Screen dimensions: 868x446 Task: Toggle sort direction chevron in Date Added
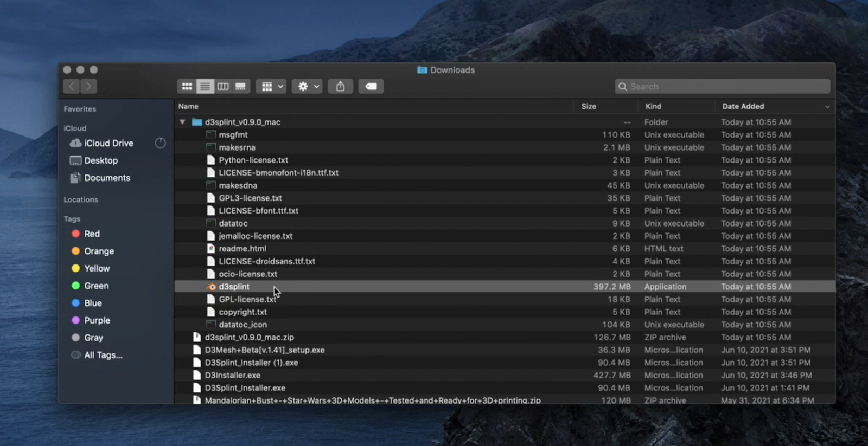[x=827, y=107]
